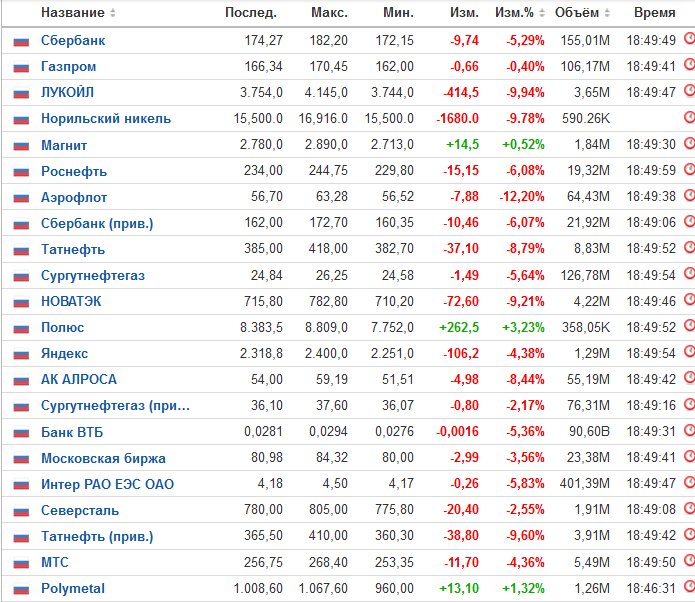Click the clock icon in the Полюс row
The image size is (695, 602).
(x=689, y=326)
